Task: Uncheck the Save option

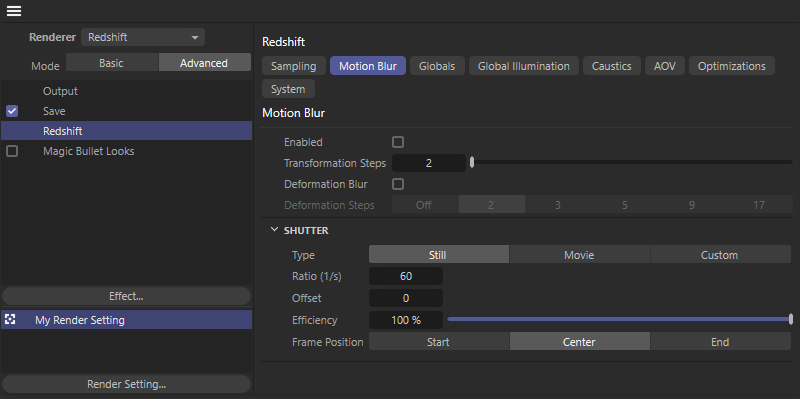Action: click(x=12, y=111)
